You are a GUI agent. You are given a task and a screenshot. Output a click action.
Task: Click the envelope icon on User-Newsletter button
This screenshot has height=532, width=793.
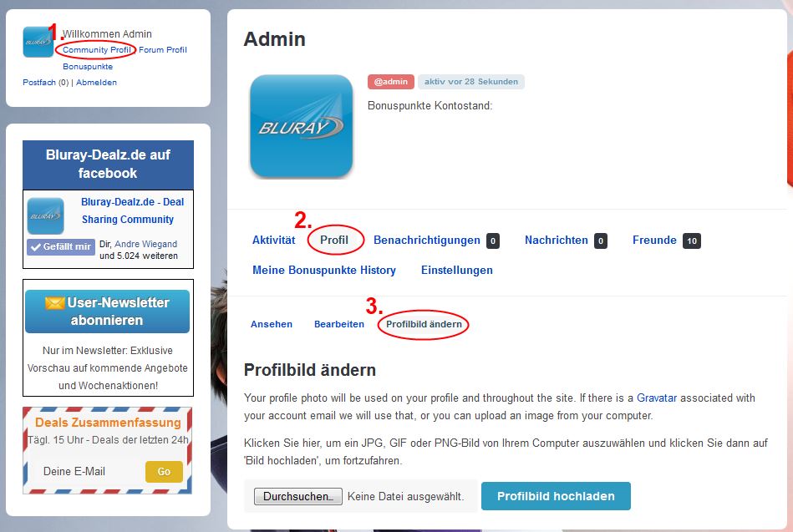point(54,302)
